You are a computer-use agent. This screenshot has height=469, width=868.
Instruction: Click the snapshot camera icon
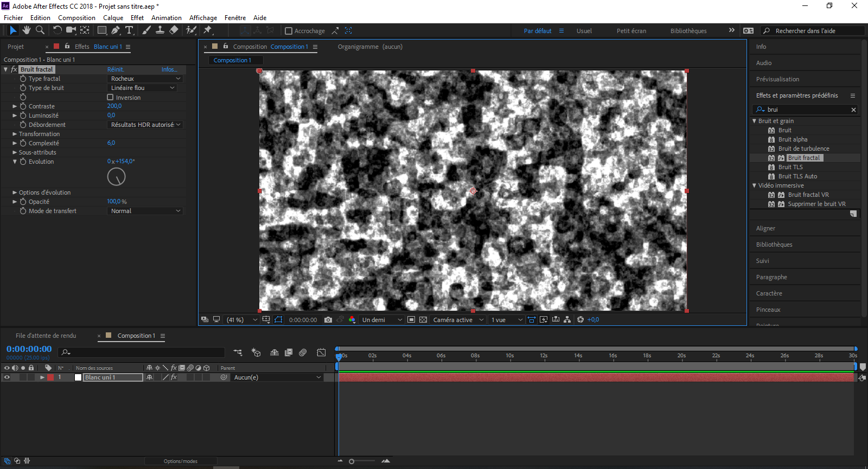tap(328, 320)
